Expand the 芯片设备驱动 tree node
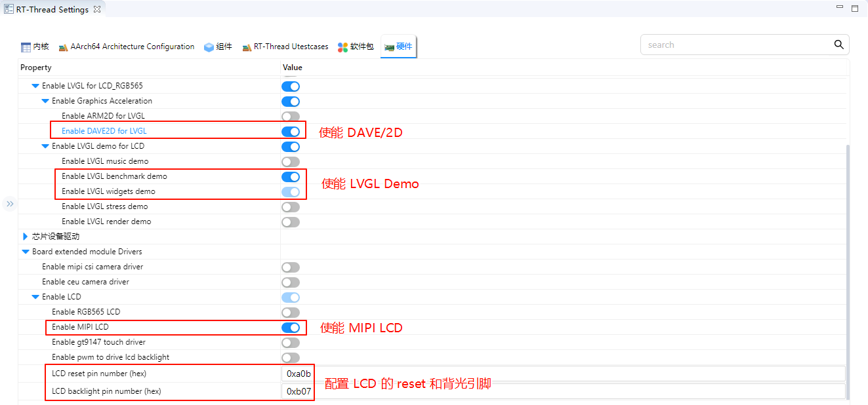The height and width of the screenshot is (405, 868). (x=26, y=237)
